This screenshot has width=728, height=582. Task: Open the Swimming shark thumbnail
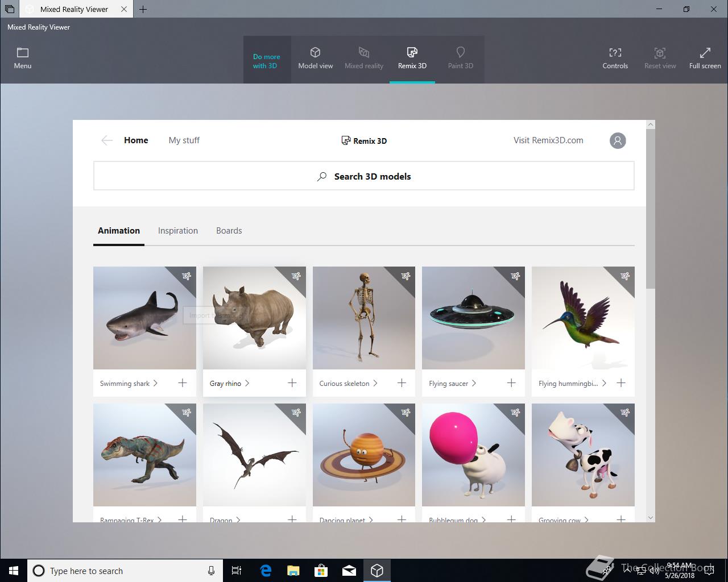[x=144, y=318]
